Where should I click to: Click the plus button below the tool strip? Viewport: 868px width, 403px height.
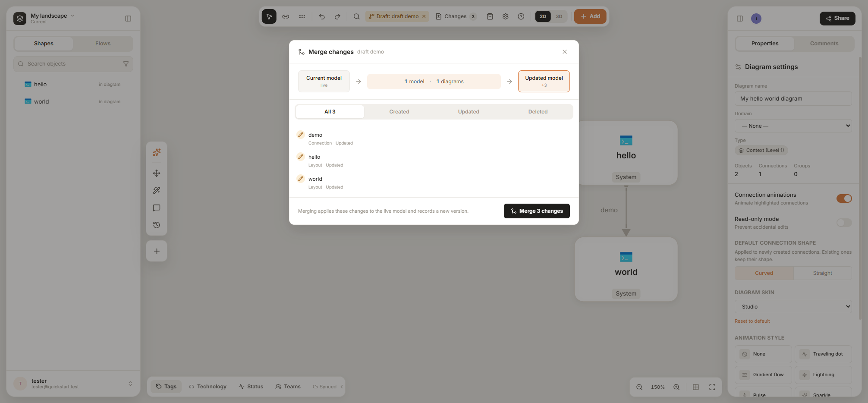[x=157, y=251]
